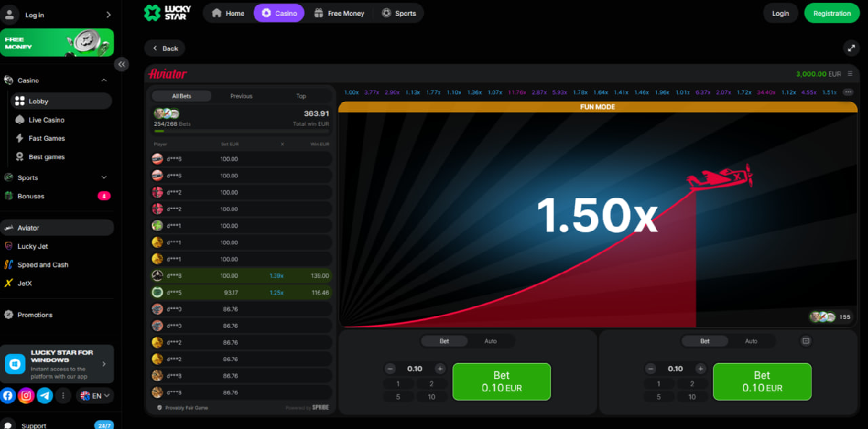Select Auto mode in left bet panel
This screenshot has height=429, width=868.
(x=490, y=341)
